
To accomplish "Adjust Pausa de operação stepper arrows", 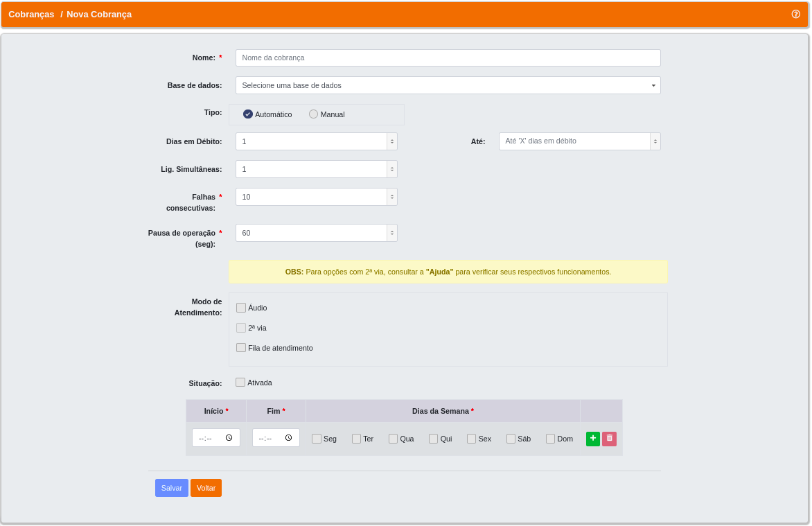I will click(392, 234).
